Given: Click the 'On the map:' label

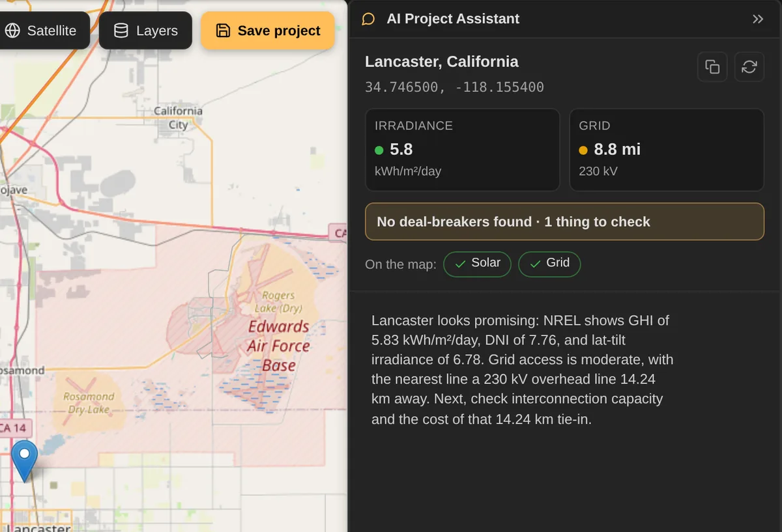Looking at the screenshot, I should tap(401, 264).
